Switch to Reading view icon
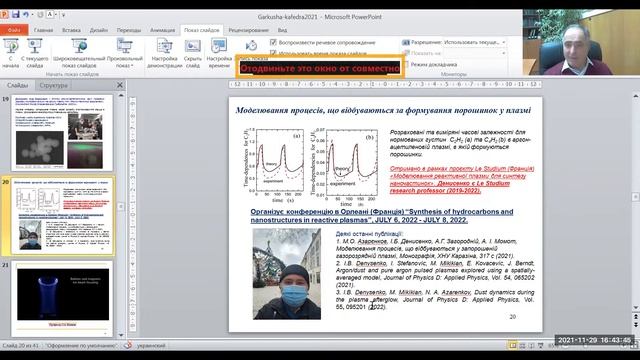Viewport: 640px width, 360px height. (531, 346)
